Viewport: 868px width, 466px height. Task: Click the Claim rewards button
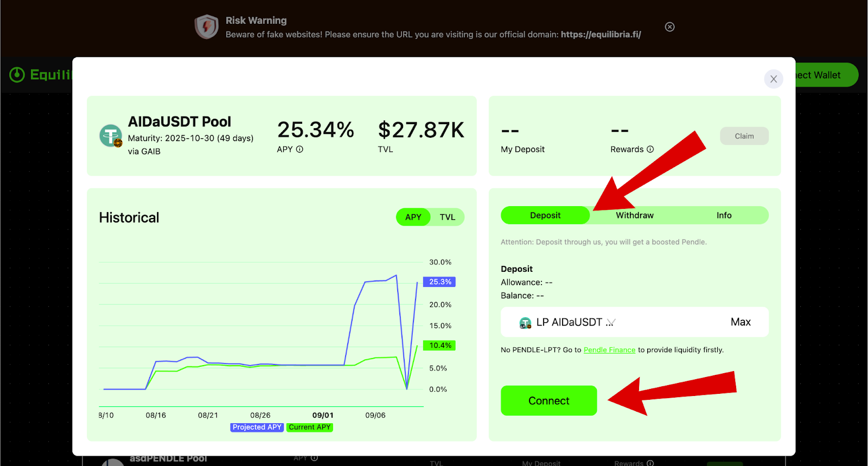pos(744,136)
